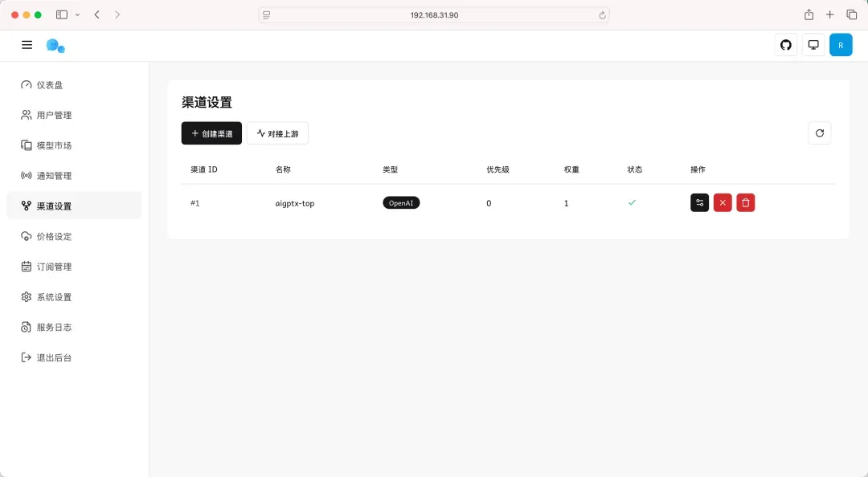This screenshot has width=868, height=477.
Task: Click the hamburger menu icon
Action: pyautogui.click(x=27, y=45)
